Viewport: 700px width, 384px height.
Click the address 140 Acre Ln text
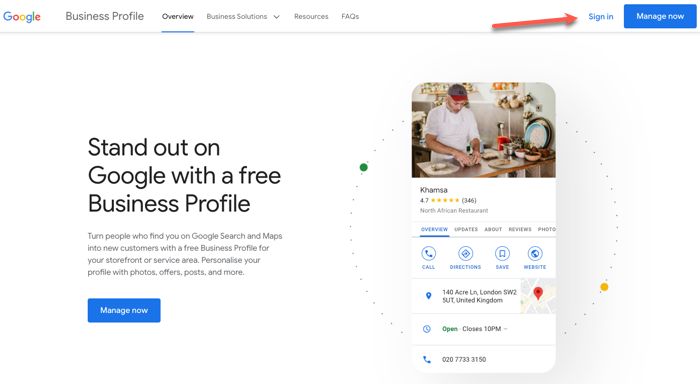[x=479, y=296]
